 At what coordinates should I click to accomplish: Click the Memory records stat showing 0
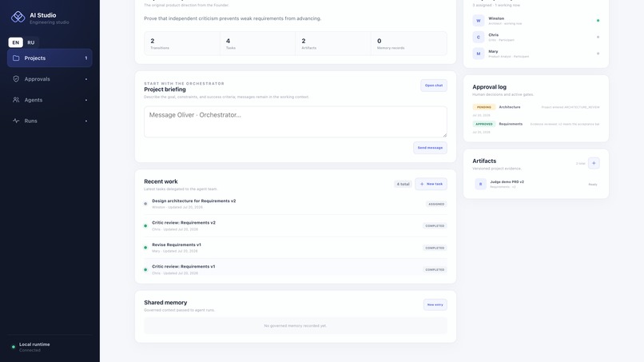(408, 44)
